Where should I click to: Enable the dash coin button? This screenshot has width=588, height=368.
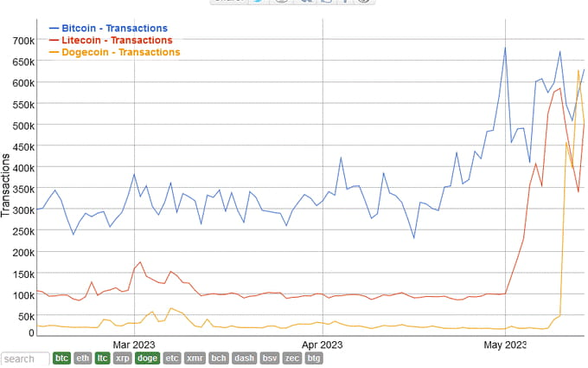click(244, 358)
